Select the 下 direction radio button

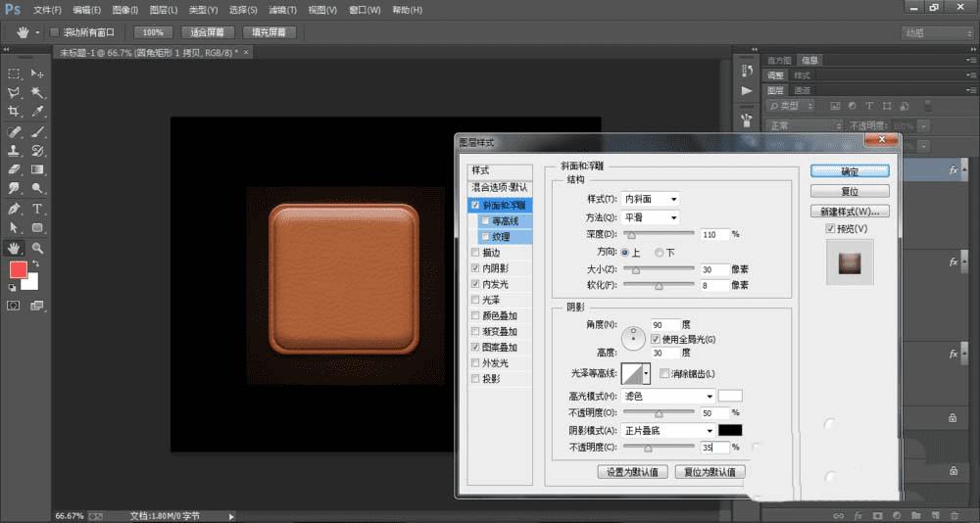[x=659, y=252]
